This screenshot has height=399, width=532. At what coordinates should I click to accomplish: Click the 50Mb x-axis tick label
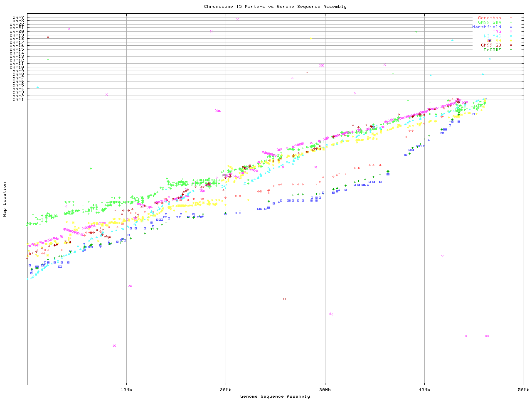523,390
